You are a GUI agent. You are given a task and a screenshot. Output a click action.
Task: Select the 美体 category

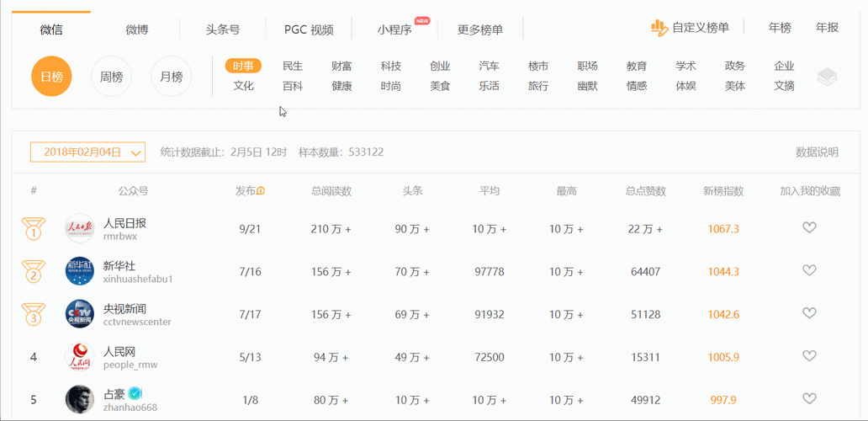[735, 87]
